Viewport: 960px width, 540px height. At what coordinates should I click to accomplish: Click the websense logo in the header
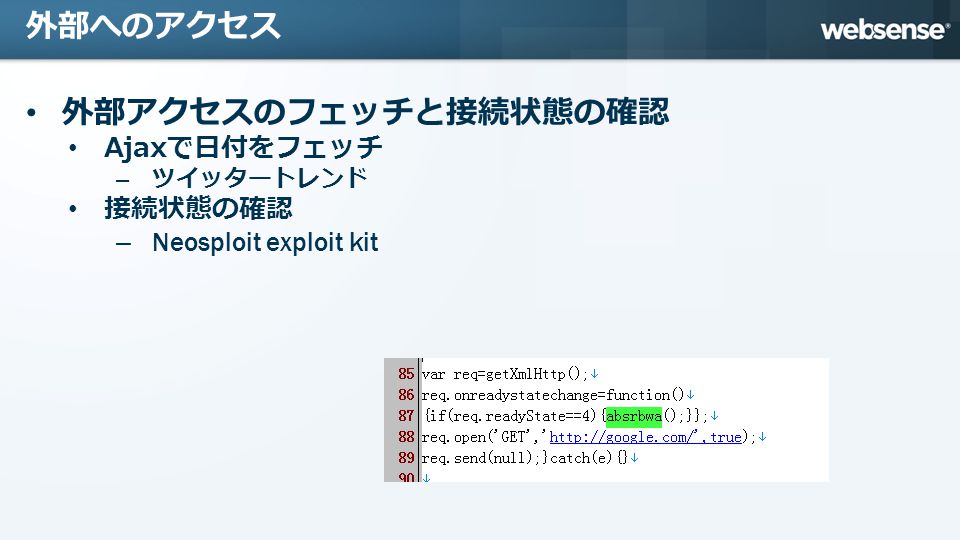[885, 29]
